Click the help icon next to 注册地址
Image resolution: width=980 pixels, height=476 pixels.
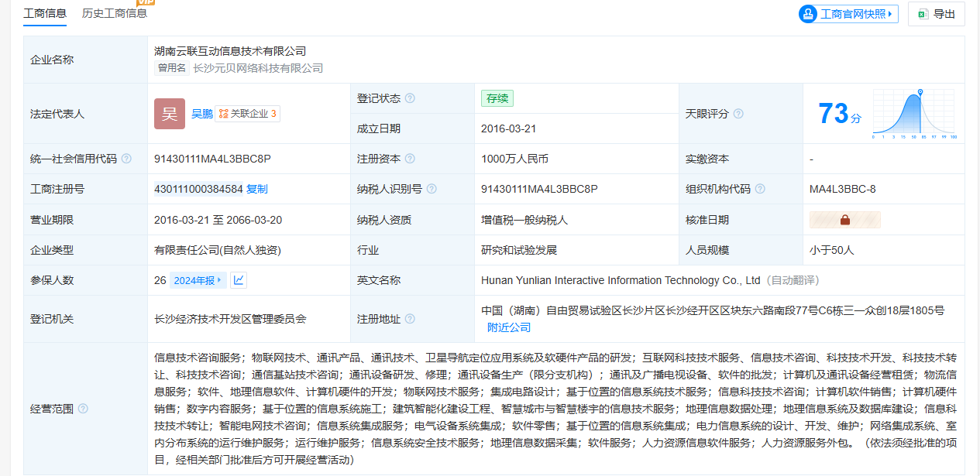tap(410, 319)
